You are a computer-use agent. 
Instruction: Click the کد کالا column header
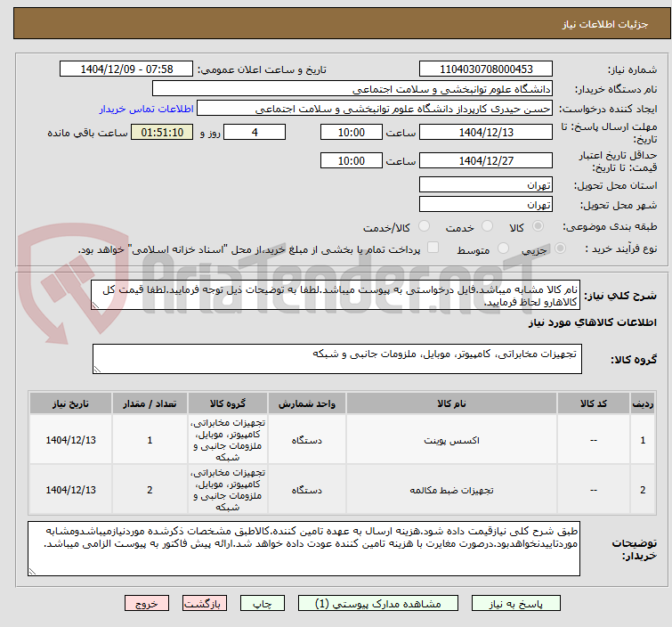click(x=594, y=403)
